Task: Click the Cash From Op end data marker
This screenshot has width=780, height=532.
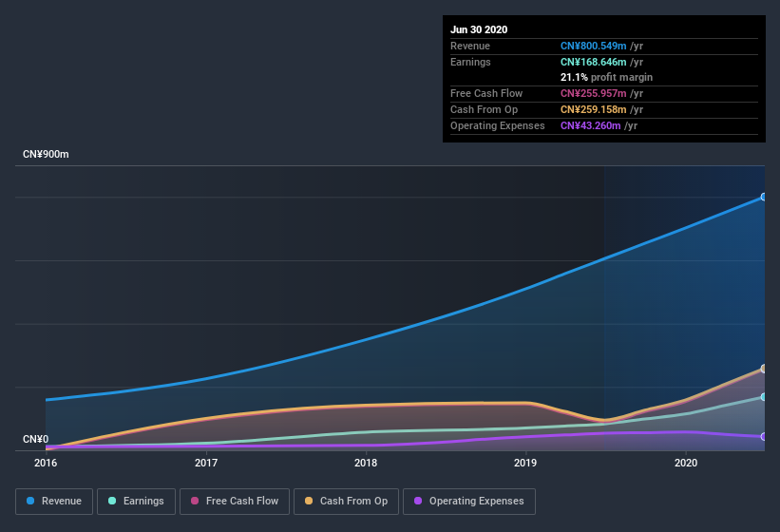Action: [763, 369]
